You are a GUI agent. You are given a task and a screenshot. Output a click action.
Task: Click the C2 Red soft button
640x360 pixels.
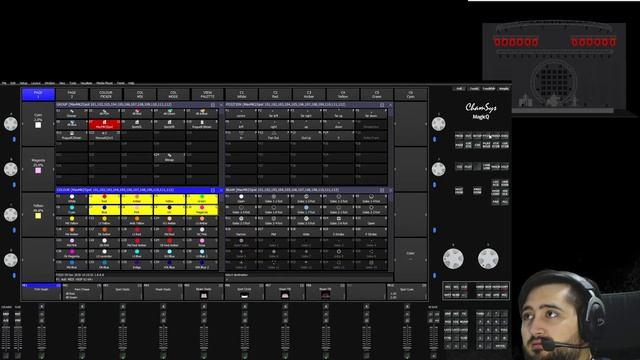coord(275,95)
